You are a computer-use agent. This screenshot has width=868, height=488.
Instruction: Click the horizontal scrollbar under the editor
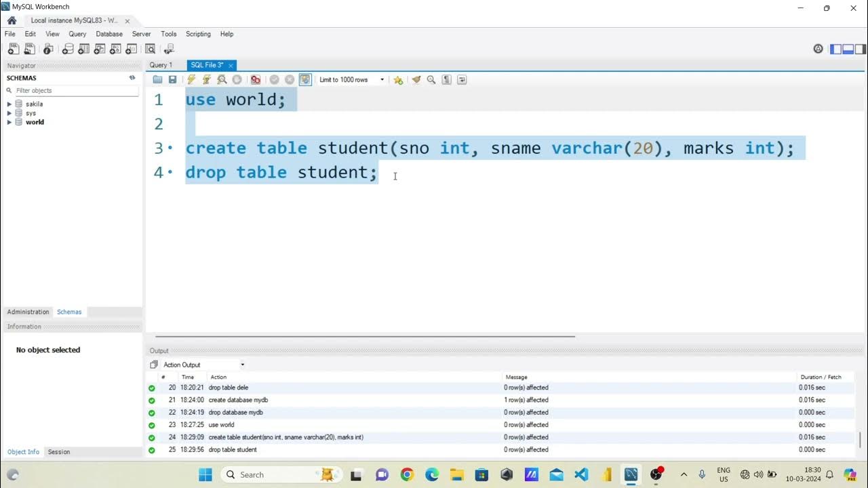tap(365, 336)
